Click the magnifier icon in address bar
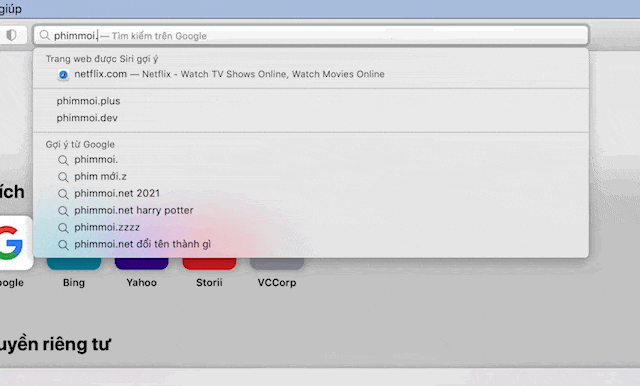The height and width of the screenshot is (386, 640). [x=44, y=35]
